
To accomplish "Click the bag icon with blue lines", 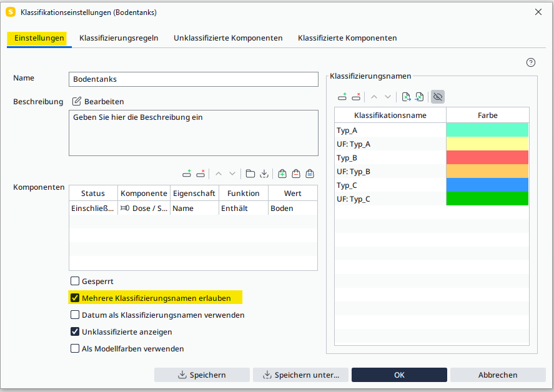I will [x=310, y=174].
